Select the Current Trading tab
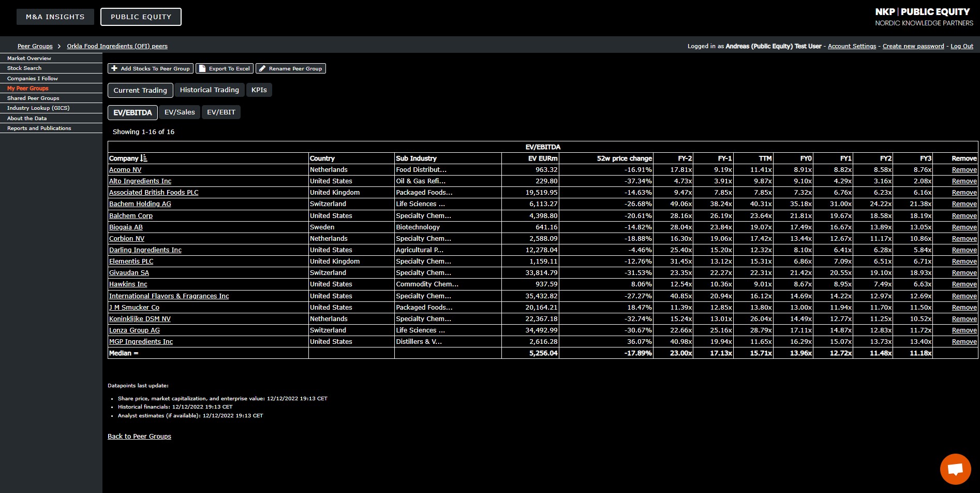This screenshot has width=980, height=493. [x=140, y=90]
